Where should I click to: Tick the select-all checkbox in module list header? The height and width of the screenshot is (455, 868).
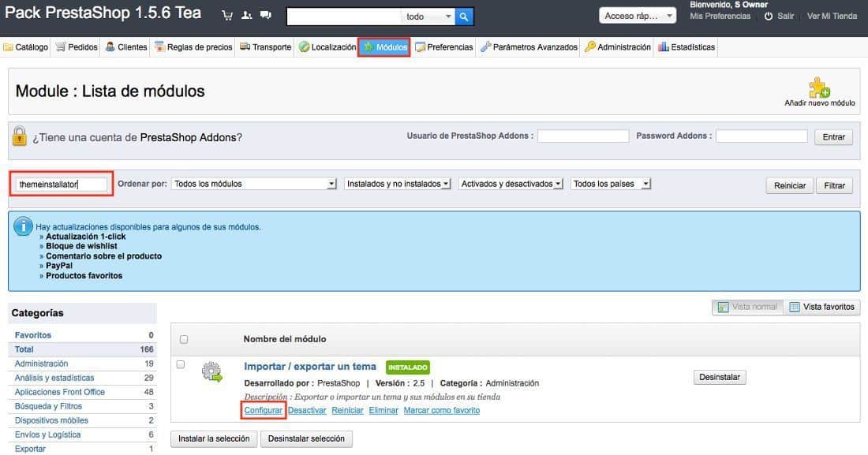(x=184, y=339)
